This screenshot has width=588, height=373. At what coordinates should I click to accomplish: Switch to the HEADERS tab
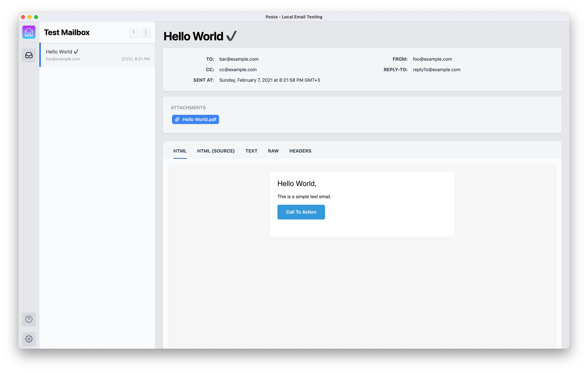coord(300,151)
